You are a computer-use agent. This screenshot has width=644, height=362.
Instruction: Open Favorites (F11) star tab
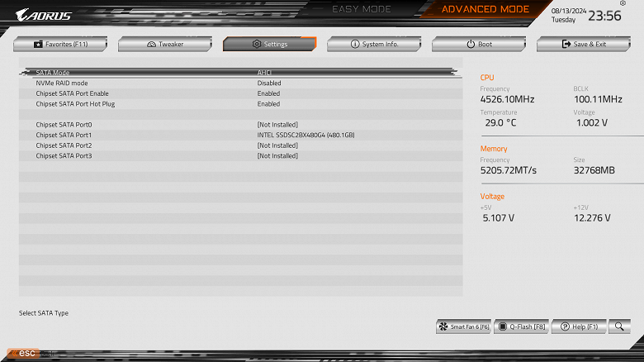(x=60, y=44)
